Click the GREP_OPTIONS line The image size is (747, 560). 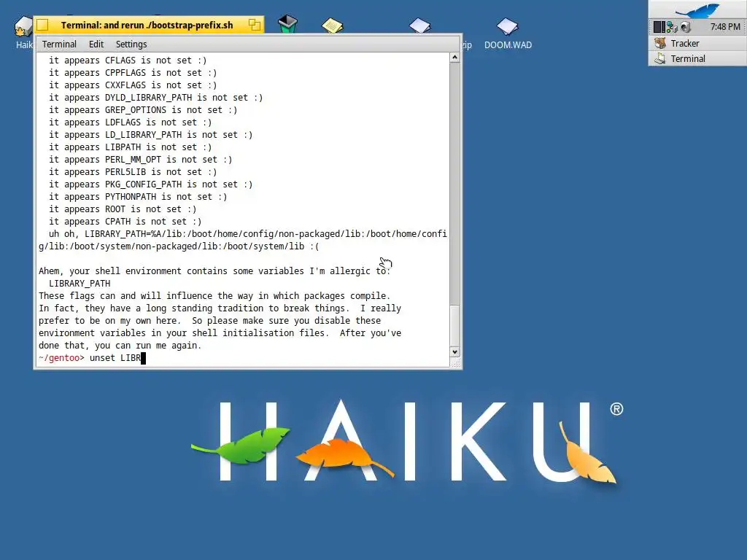[143, 110]
